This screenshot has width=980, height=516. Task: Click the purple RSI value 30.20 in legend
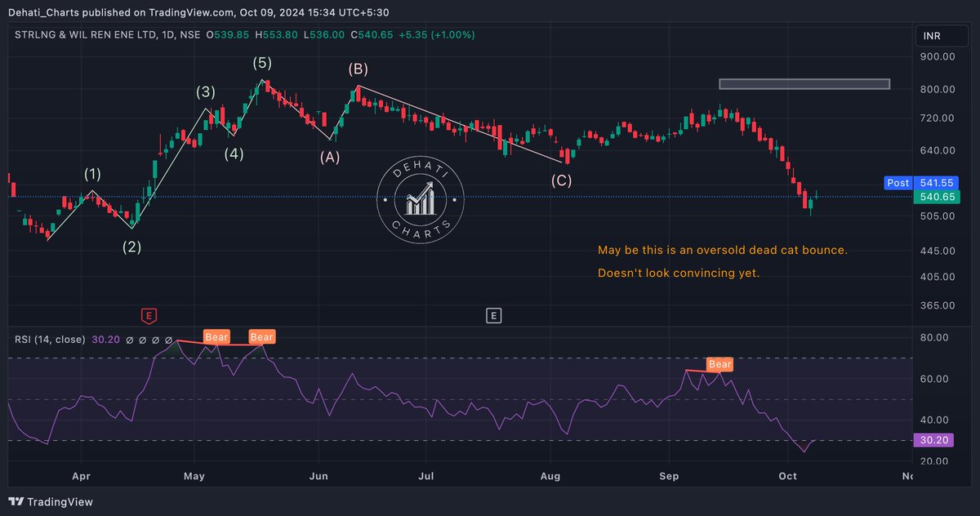click(105, 339)
